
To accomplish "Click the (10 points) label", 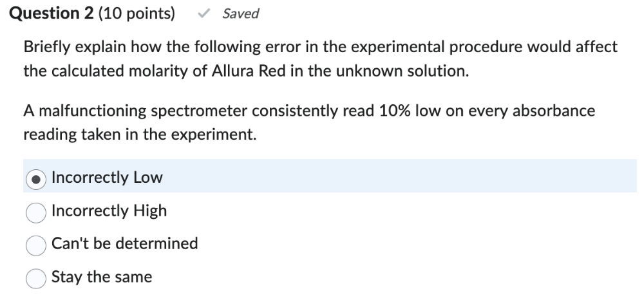I will point(137,14).
